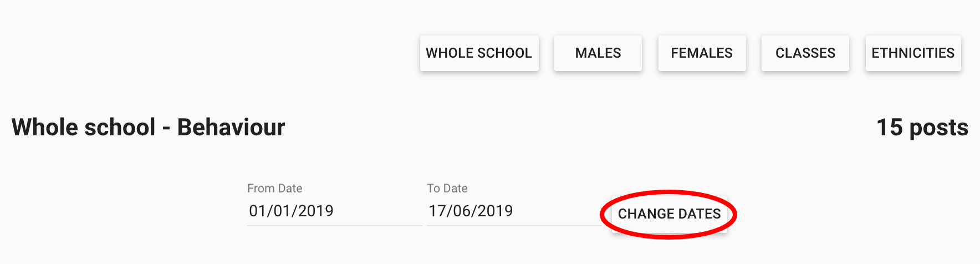
Task: Apply the date range with CHANGE DATES
Action: pos(669,214)
